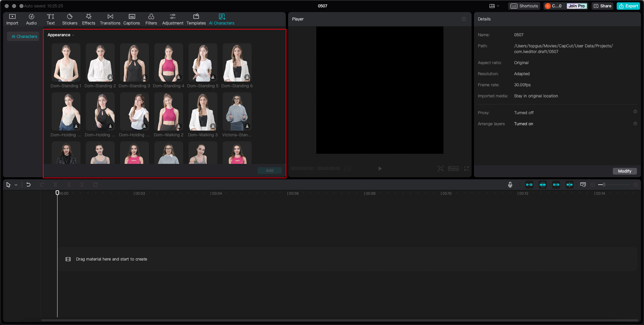This screenshot has height=325, width=644.
Task: Switch to the Templates tab
Action: 196,19
